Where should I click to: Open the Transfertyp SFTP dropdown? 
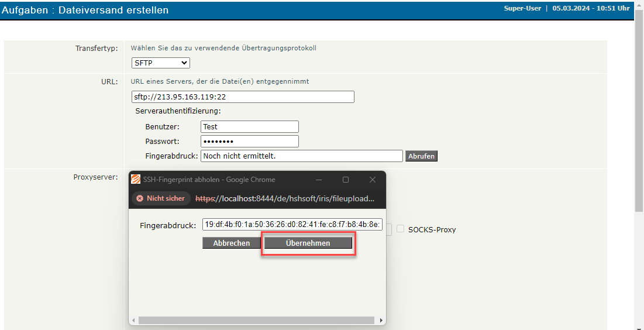(x=161, y=63)
